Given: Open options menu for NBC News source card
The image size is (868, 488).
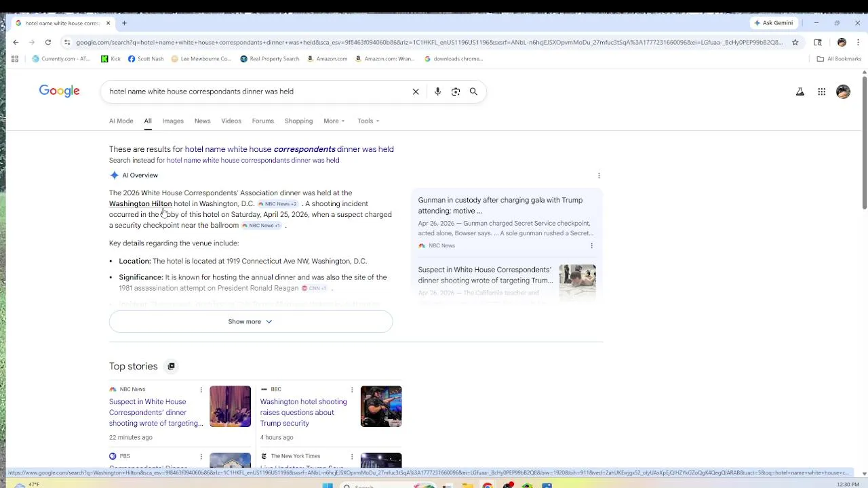Looking at the screenshot, I should 591,246.
